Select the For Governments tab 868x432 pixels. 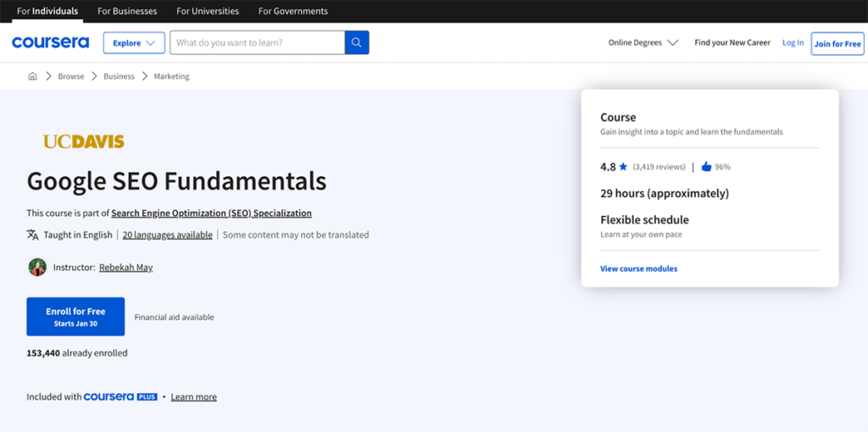[x=292, y=11]
